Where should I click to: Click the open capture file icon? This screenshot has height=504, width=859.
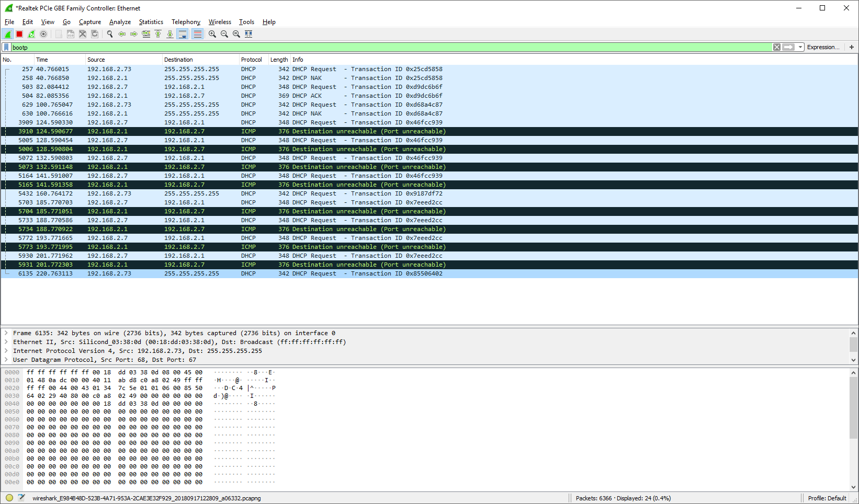point(59,34)
